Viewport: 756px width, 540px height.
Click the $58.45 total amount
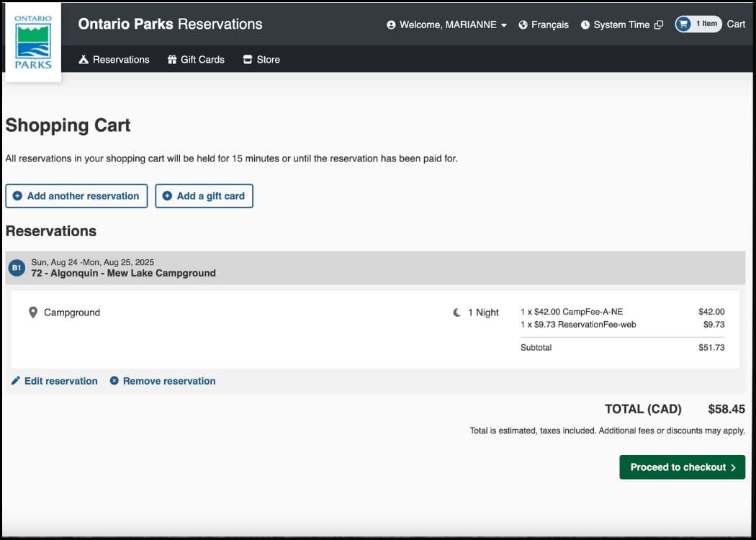[726, 410]
